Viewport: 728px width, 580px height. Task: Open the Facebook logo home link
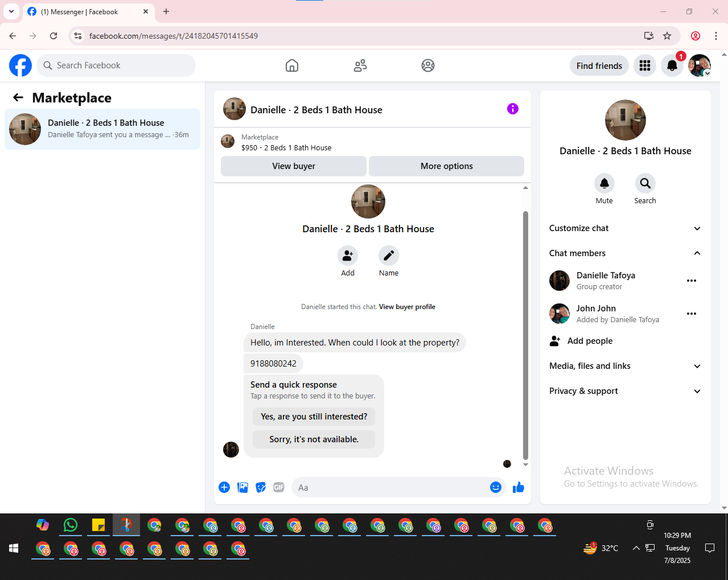pos(20,65)
